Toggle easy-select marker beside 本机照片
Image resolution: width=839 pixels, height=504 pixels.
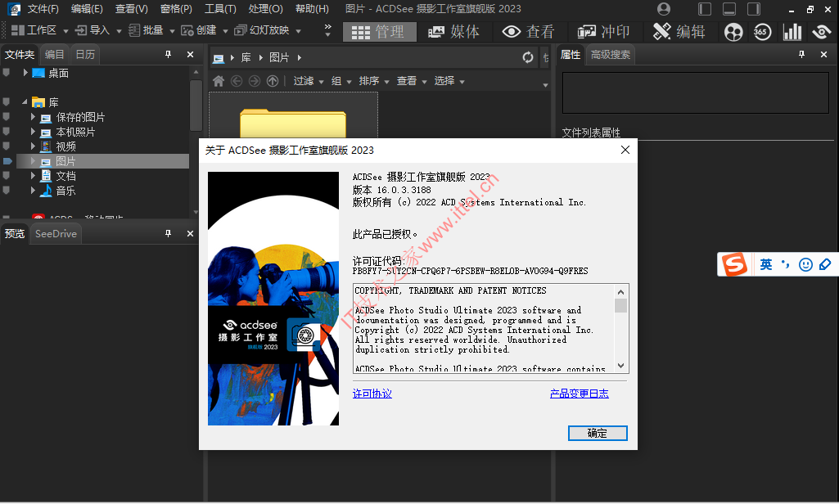click(6, 131)
